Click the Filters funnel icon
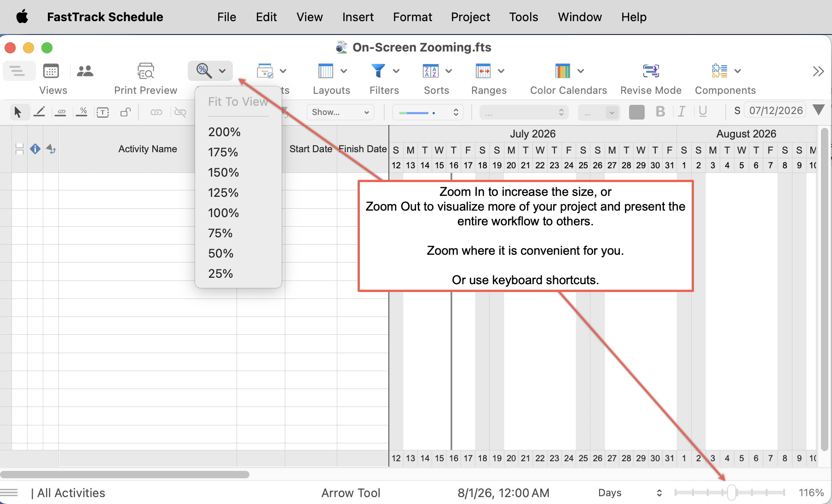The width and height of the screenshot is (832, 504). (x=378, y=71)
